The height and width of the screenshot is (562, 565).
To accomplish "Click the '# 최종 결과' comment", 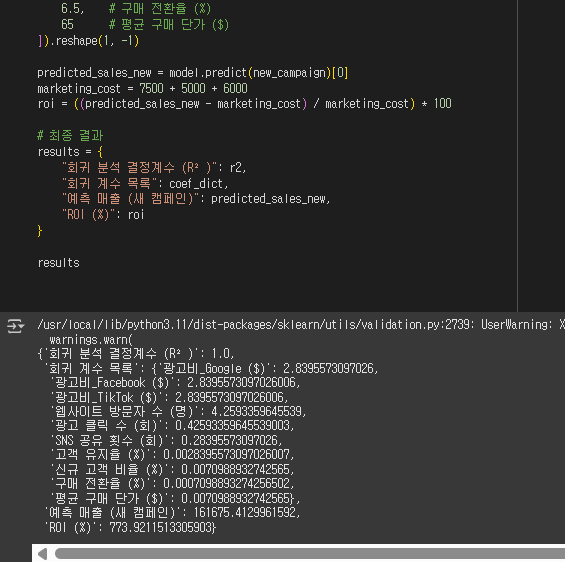I will coord(70,136).
